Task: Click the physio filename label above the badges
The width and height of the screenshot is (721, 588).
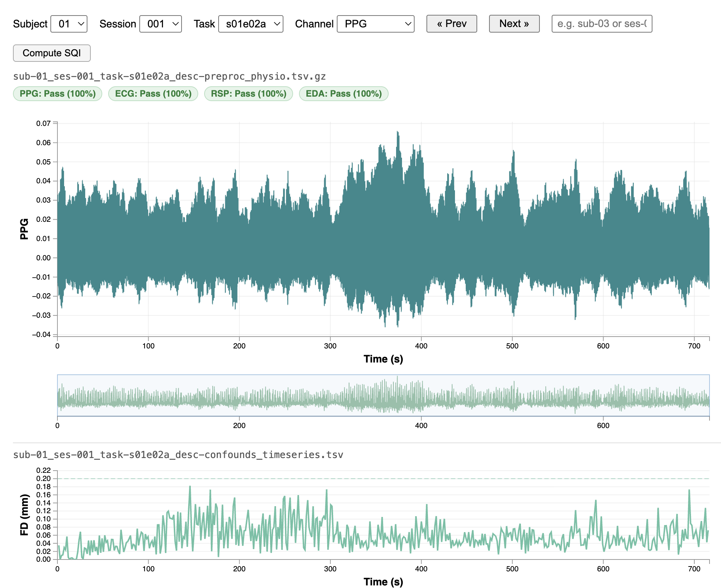Action: point(169,77)
